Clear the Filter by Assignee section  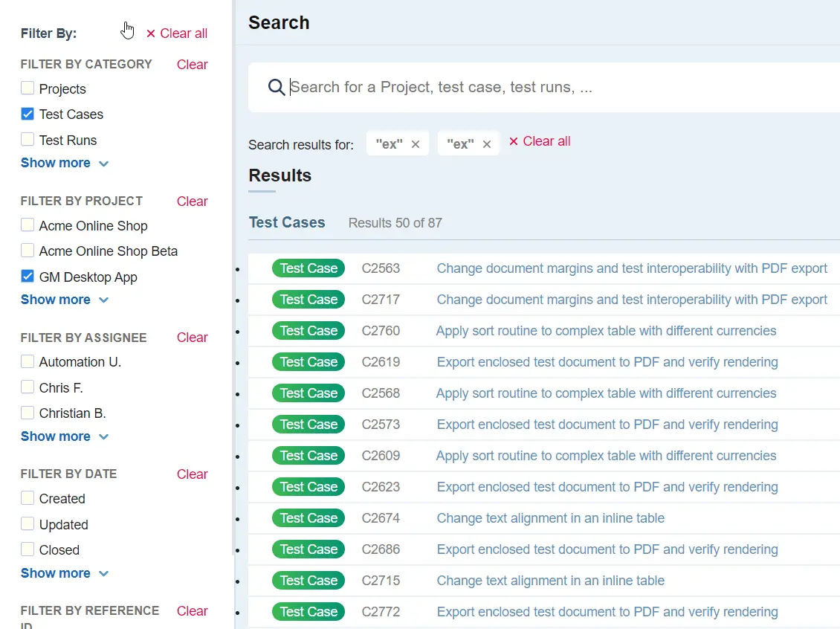193,338
